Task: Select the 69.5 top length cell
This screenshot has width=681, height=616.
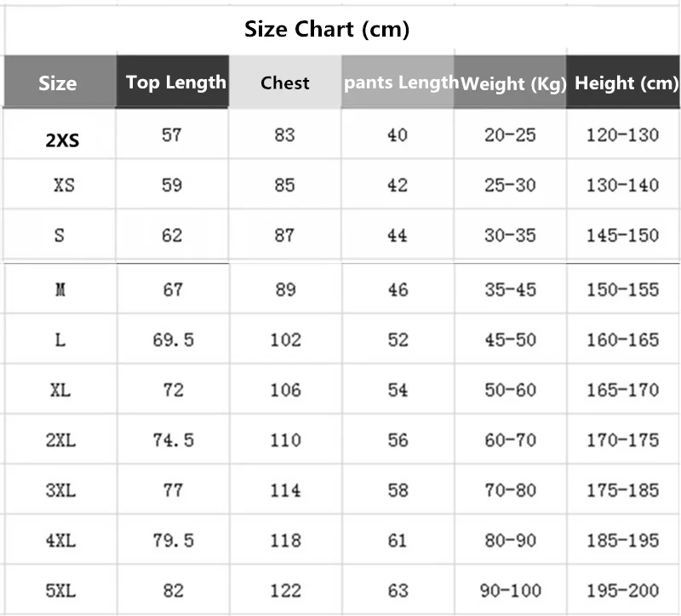Action: coord(173,340)
